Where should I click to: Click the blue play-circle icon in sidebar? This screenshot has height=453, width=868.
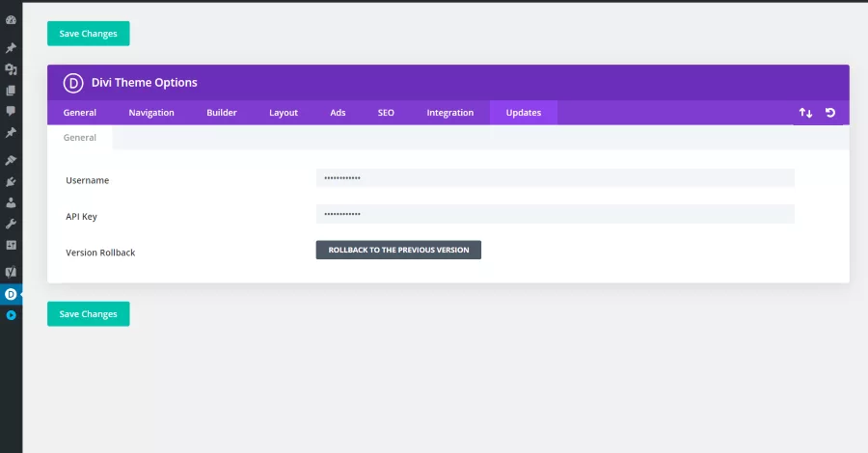11,315
